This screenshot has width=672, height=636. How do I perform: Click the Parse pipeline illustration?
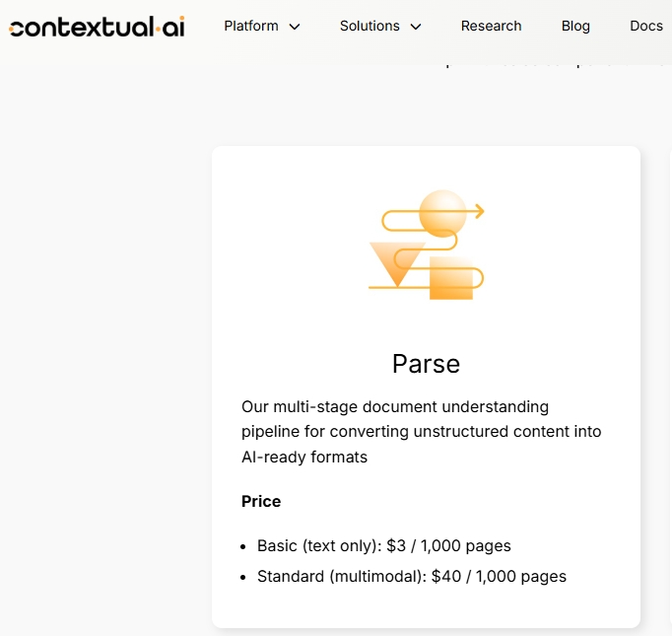[x=427, y=245]
